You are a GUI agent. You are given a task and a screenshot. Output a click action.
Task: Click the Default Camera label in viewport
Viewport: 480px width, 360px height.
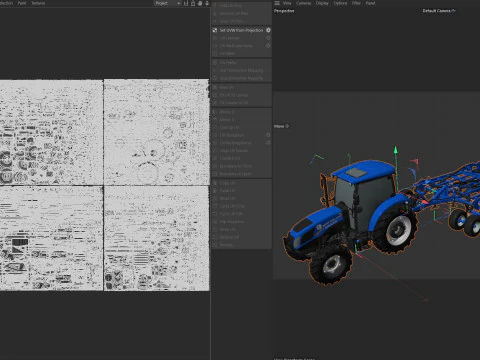coord(439,11)
